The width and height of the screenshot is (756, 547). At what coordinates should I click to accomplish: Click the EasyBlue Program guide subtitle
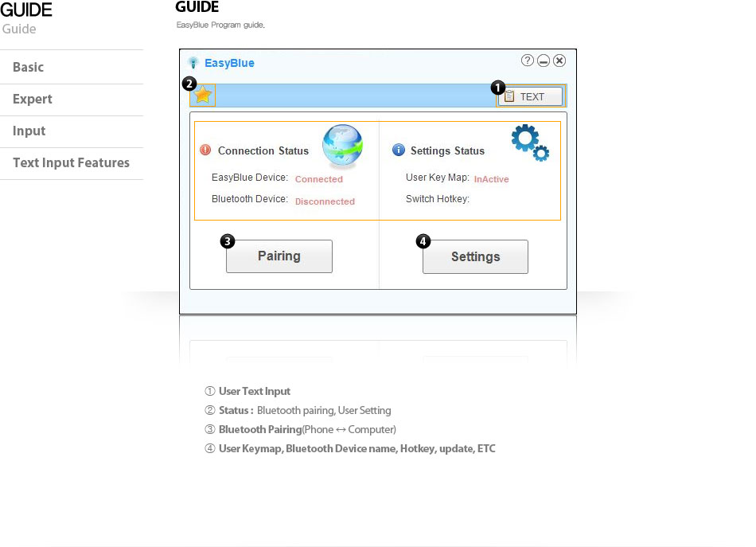pyautogui.click(x=220, y=25)
